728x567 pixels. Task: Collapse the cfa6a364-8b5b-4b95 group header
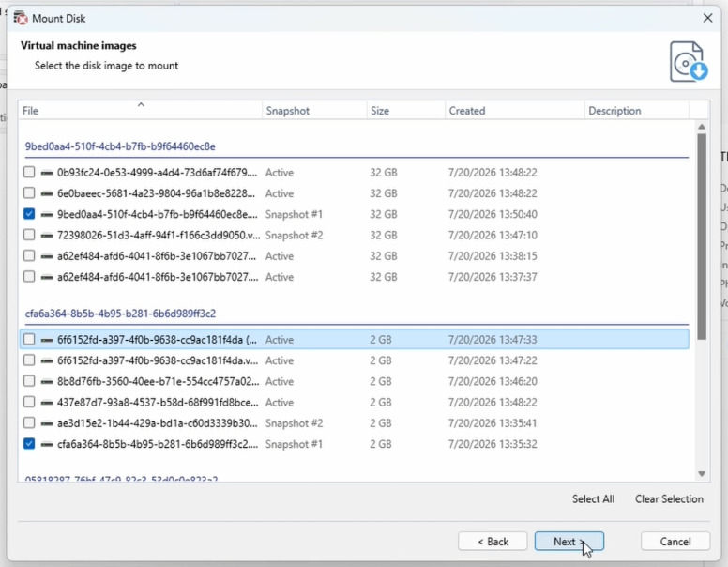click(120, 314)
